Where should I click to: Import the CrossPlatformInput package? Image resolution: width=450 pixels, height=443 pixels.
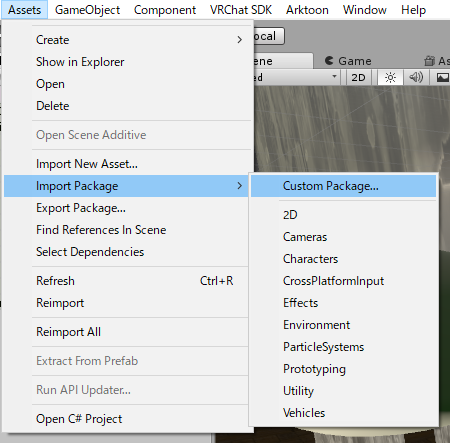343,281
